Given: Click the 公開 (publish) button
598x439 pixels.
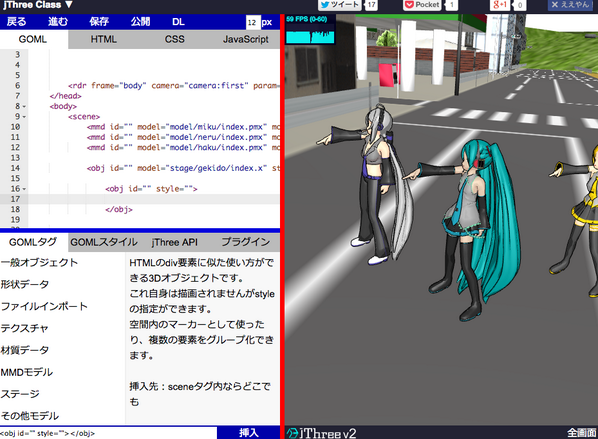Looking at the screenshot, I should pyautogui.click(x=140, y=22).
